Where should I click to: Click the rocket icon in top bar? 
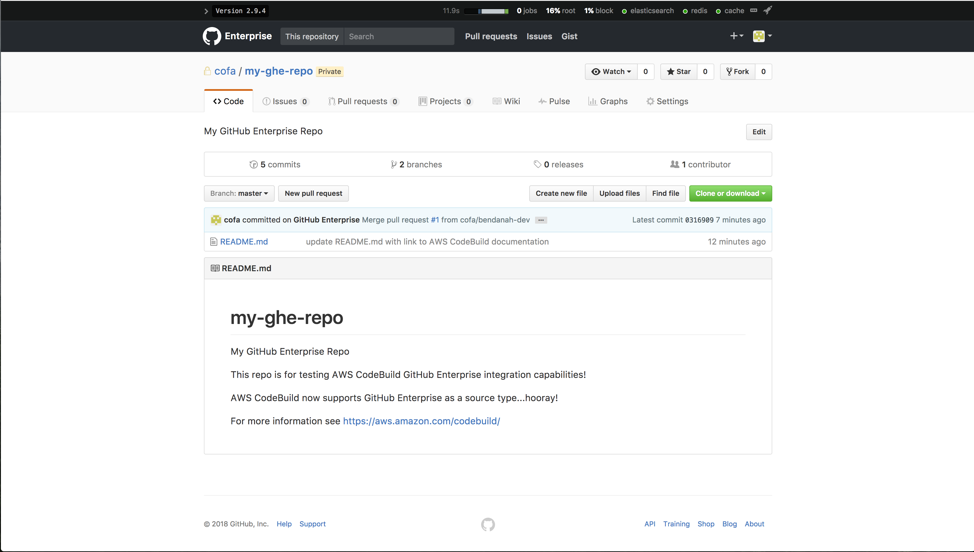(767, 11)
